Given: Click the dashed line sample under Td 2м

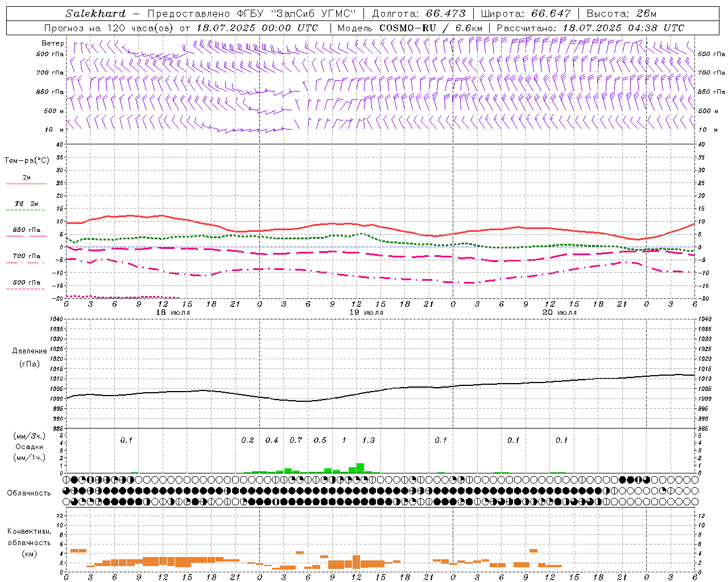Looking at the screenshot, I should pos(26,210).
